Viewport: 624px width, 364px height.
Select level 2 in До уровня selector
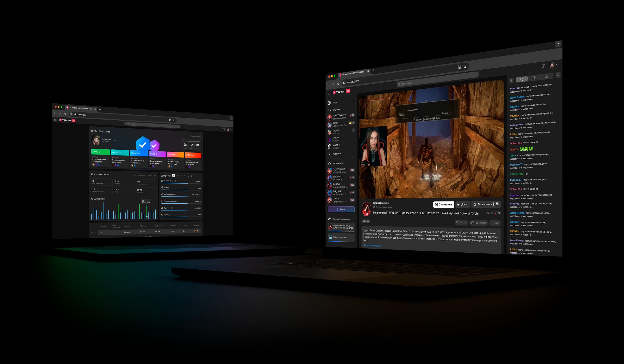tap(177, 176)
